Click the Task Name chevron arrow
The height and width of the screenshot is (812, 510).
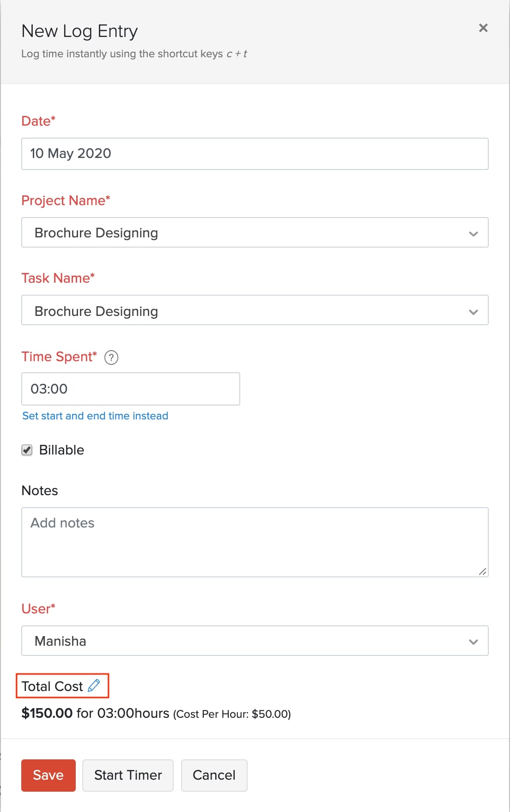coord(473,312)
